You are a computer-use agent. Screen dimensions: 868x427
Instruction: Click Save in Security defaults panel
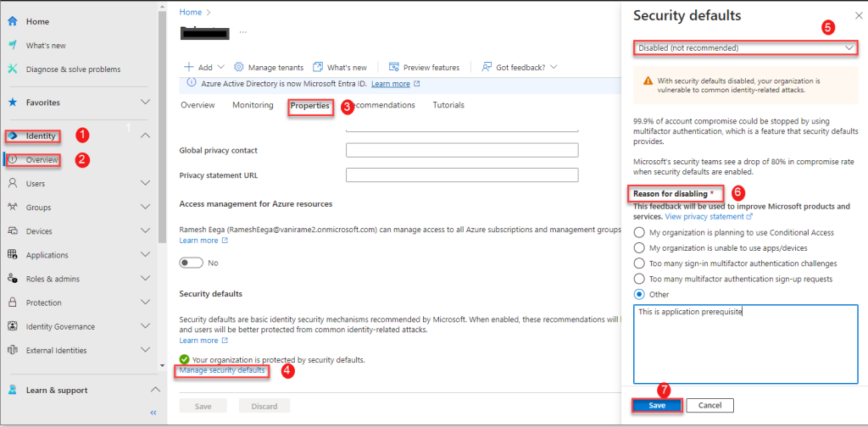[657, 406]
